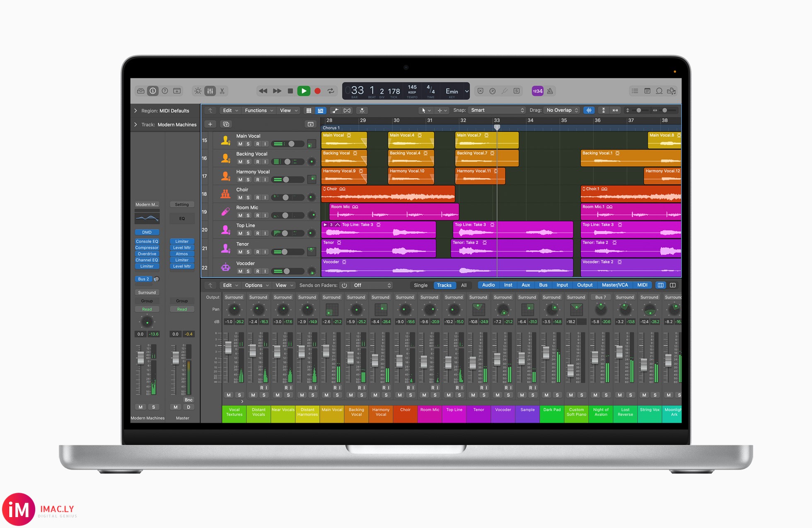
Task: Open the mixer Options menu
Action: 256,286
